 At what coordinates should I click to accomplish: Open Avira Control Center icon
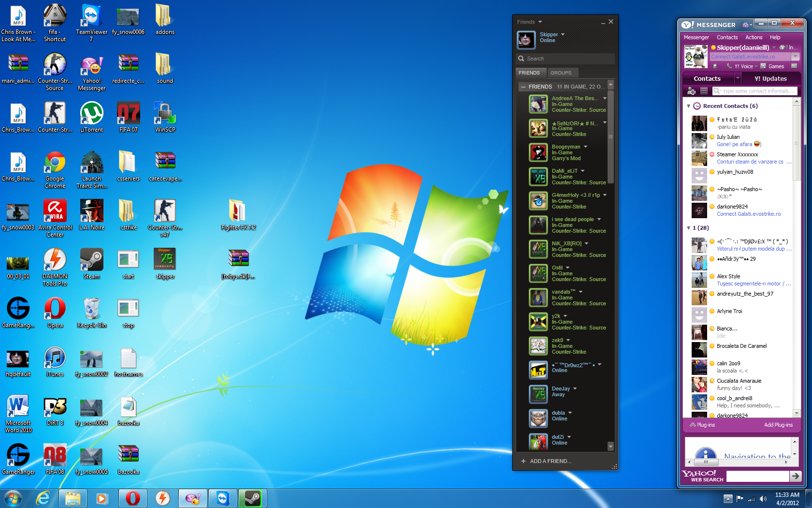(x=55, y=218)
